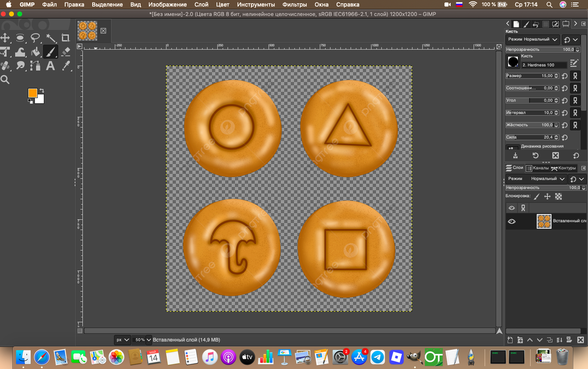Adjust the Размер brush size slider

pyautogui.click(x=532, y=76)
